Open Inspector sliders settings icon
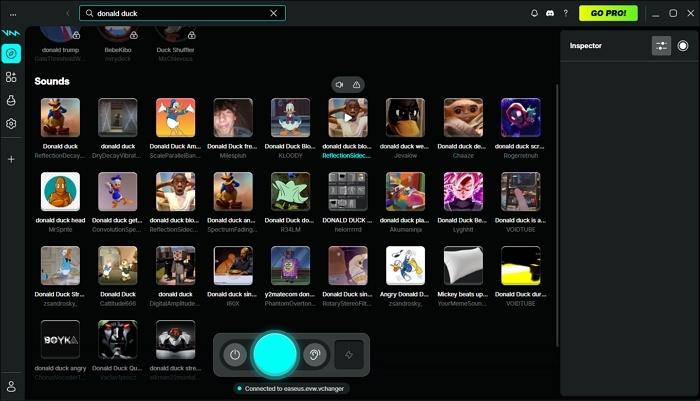 coord(661,46)
